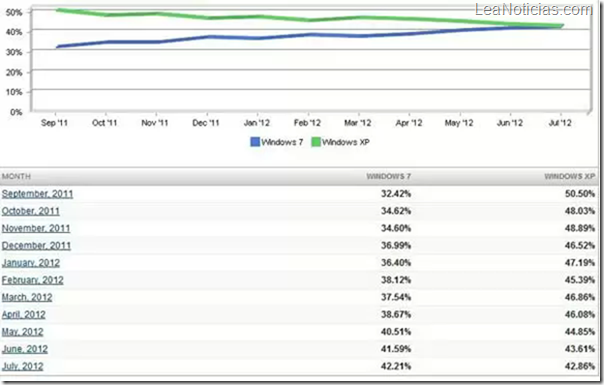Click the 50% y-axis label
The image size is (604, 385).
(14, 12)
